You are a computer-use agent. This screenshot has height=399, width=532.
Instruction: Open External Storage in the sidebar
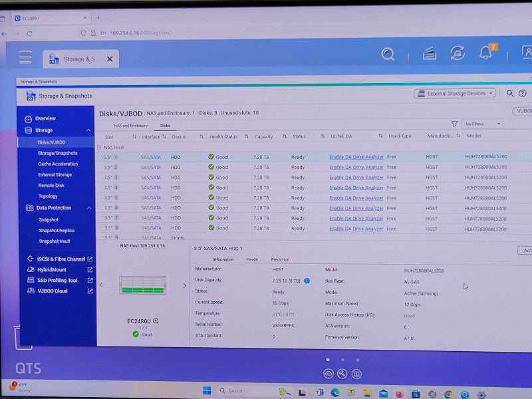pos(55,175)
